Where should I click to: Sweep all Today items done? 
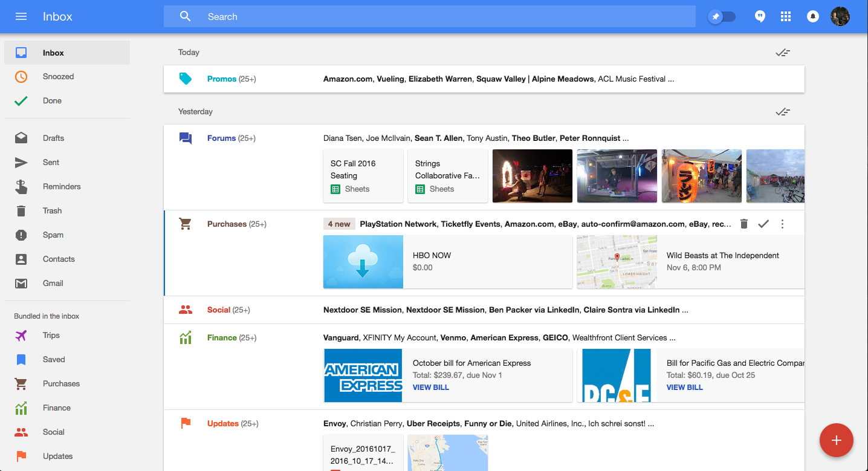pyautogui.click(x=783, y=53)
